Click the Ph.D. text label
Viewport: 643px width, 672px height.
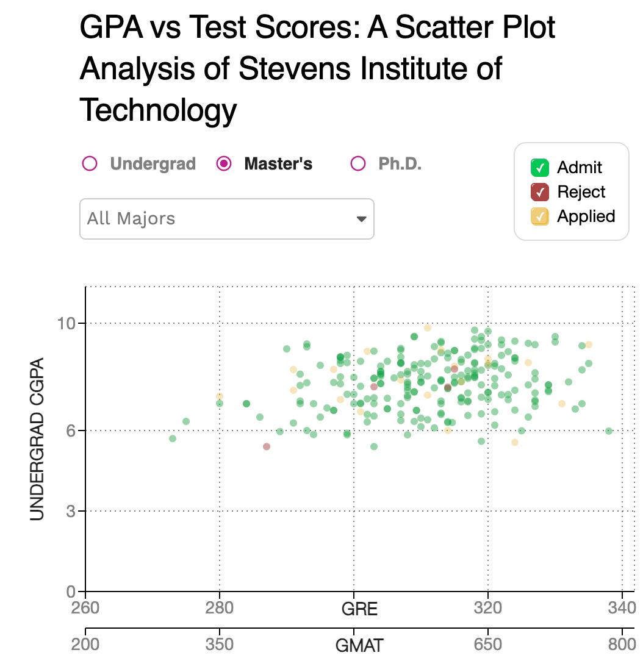click(400, 164)
